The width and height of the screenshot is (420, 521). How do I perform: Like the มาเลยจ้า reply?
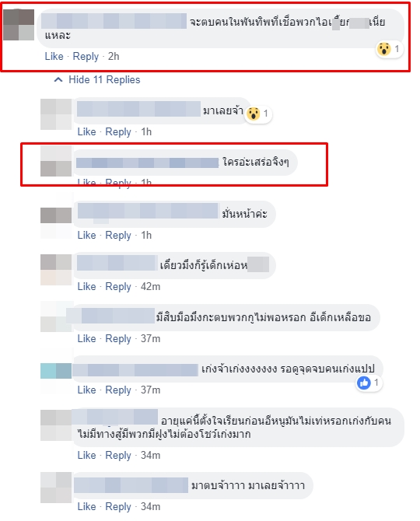pos(86,131)
